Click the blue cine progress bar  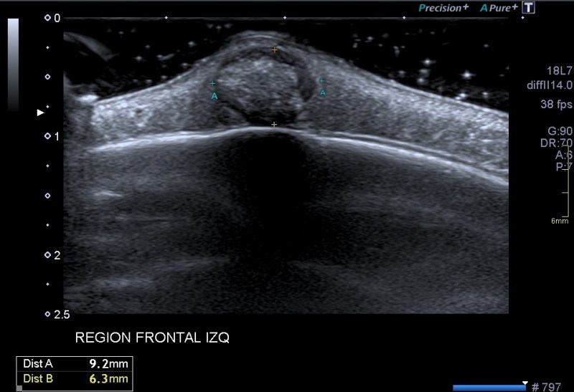[x=489, y=387]
